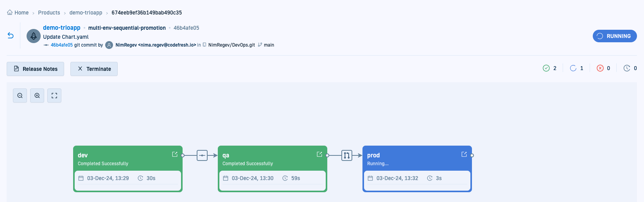Open the 46b4afe05 git commit link
The image size is (644, 202).
(x=61, y=45)
